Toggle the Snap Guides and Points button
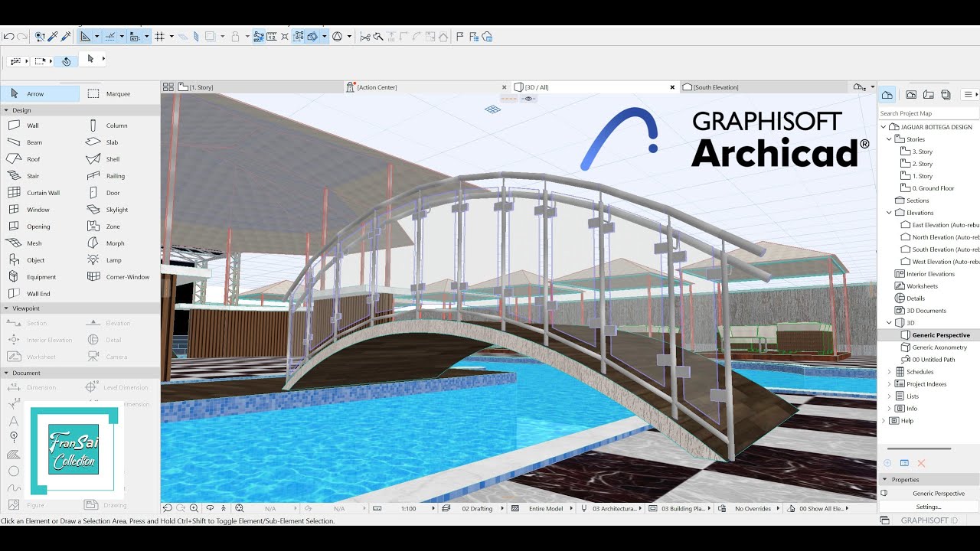The height and width of the screenshot is (551, 980). 110,37
